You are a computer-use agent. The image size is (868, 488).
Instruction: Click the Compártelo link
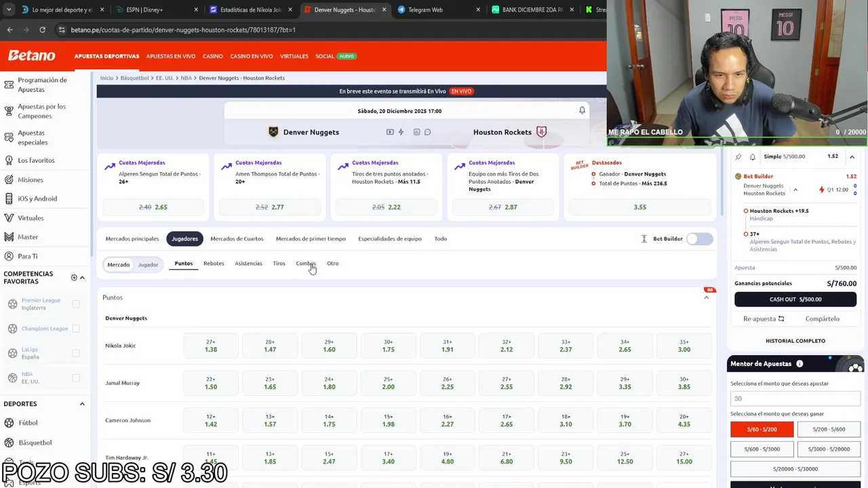pyautogui.click(x=822, y=319)
